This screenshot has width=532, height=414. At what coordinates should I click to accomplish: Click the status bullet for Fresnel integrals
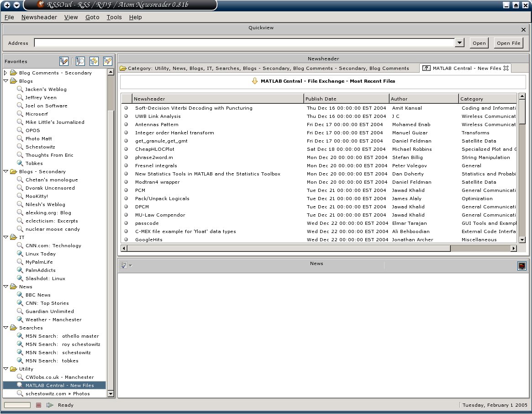[126, 165]
